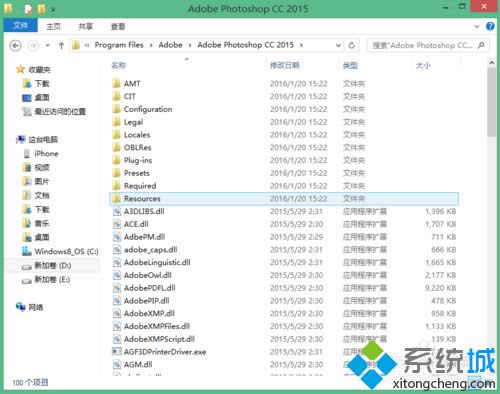Viewport: 500px width, 394px height.
Task: Click the 新加卷 (E:) drive icon
Action: coord(27,280)
